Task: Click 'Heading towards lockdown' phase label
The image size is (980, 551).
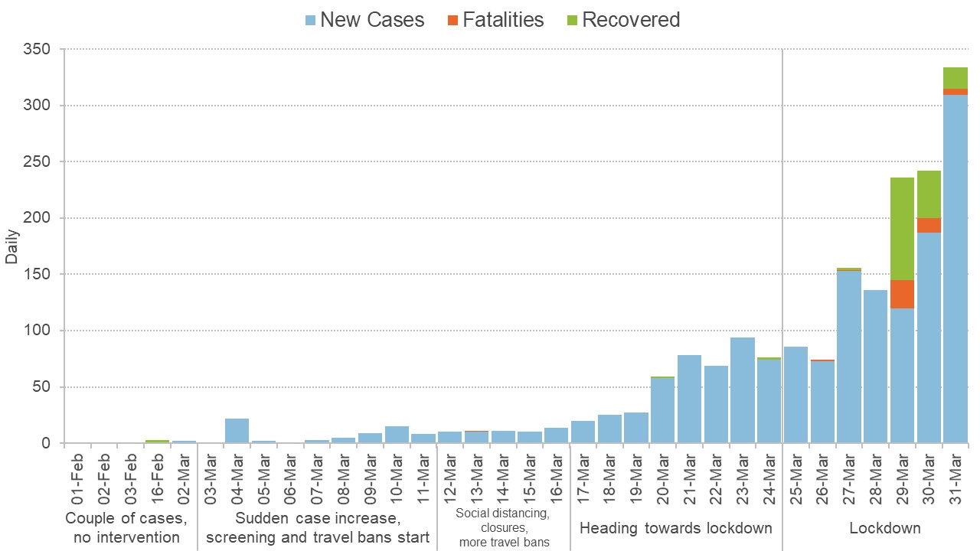Action: coord(676,528)
